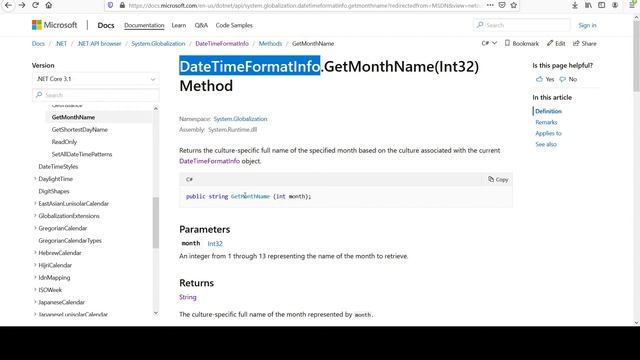The height and width of the screenshot is (360, 640).
Task: Bookmark this docs article
Action: click(522, 43)
